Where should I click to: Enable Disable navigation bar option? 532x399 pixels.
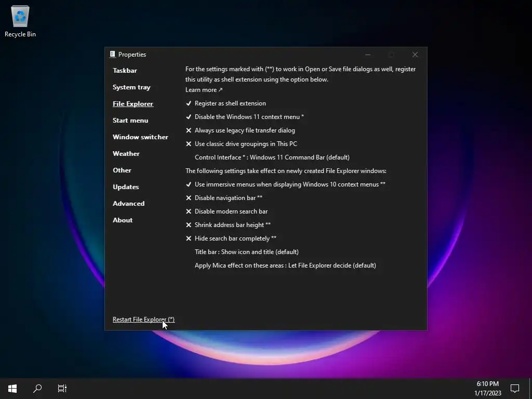(224, 198)
